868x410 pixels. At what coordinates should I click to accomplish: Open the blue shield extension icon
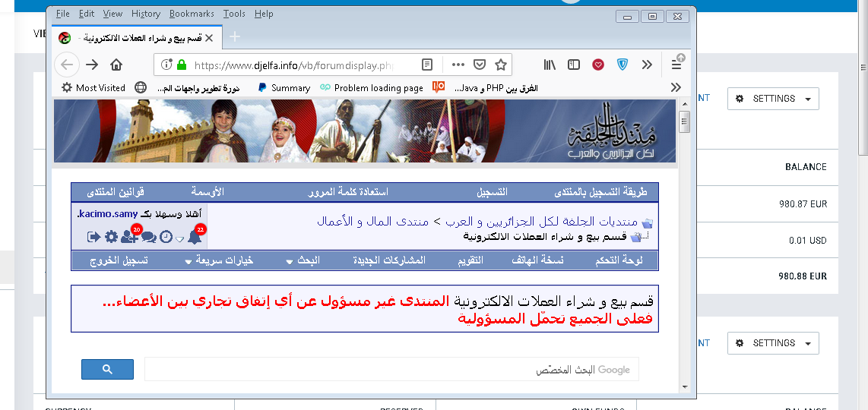tap(622, 65)
